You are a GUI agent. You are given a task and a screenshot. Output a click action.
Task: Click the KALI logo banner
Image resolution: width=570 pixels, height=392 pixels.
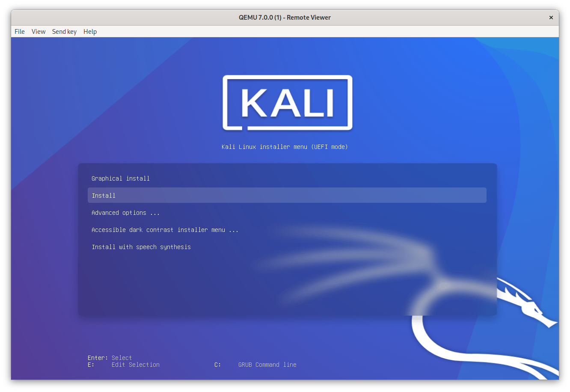coord(287,103)
